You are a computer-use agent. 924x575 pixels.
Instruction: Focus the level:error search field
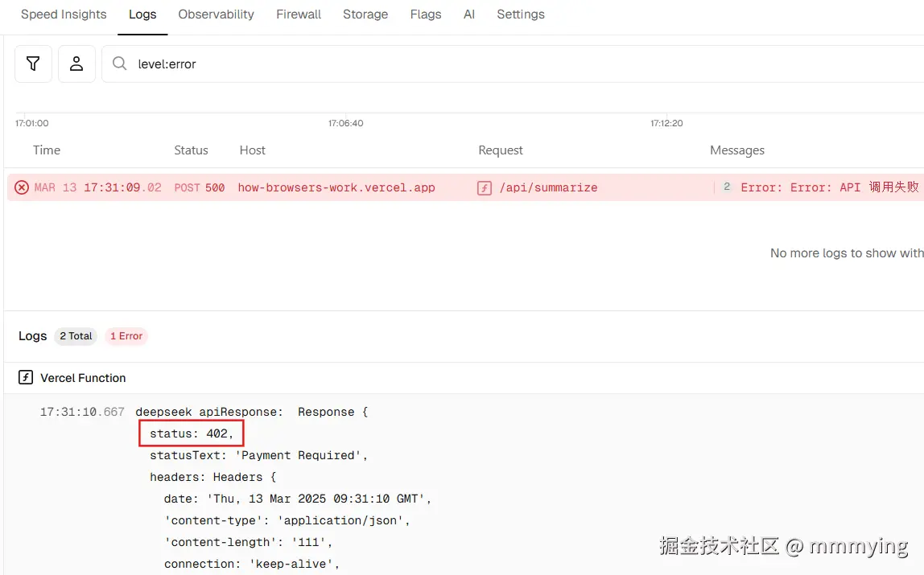[513, 64]
